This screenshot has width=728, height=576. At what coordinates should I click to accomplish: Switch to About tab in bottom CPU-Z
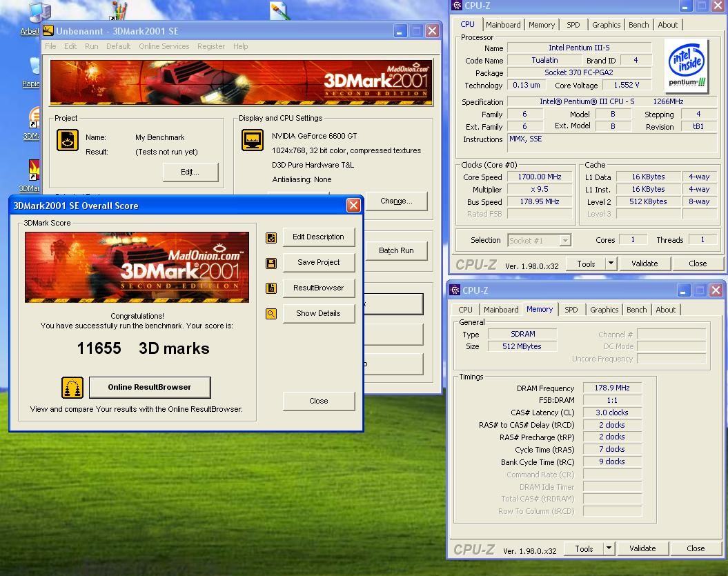click(665, 310)
